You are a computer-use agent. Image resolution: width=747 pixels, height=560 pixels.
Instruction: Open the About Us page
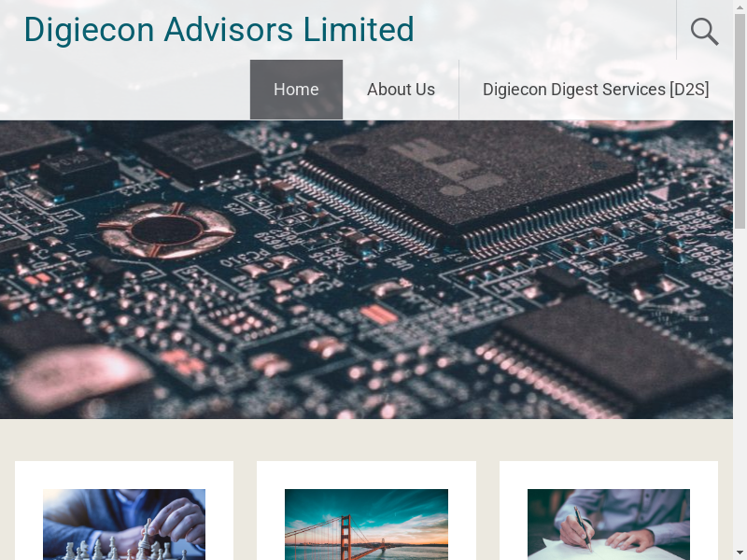coord(401,90)
